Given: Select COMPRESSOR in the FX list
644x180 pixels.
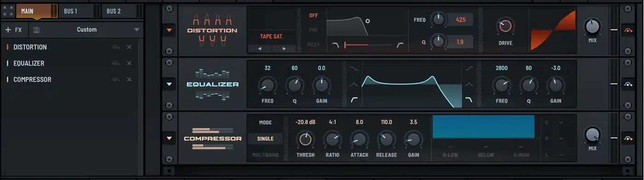Looking at the screenshot, I should [x=32, y=80].
